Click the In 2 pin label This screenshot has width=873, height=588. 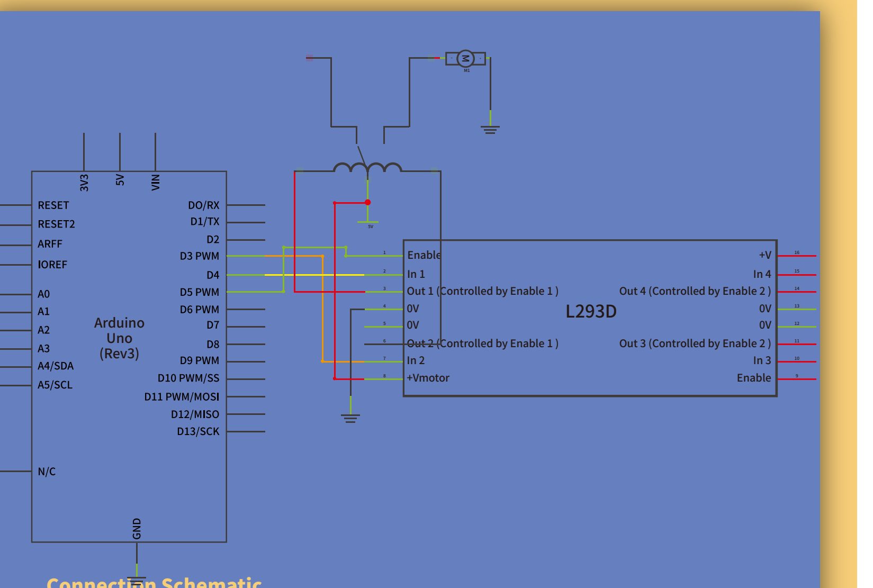[x=416, y=360]
